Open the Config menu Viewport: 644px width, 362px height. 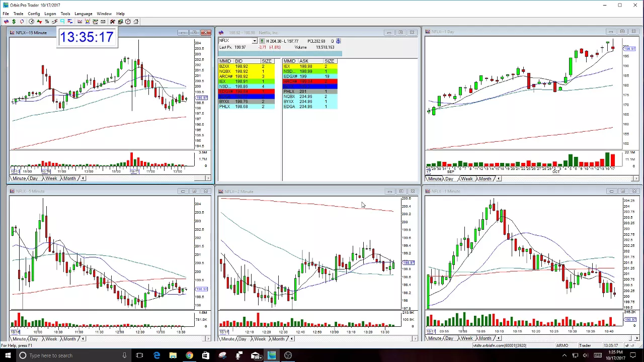coord(34,14)
